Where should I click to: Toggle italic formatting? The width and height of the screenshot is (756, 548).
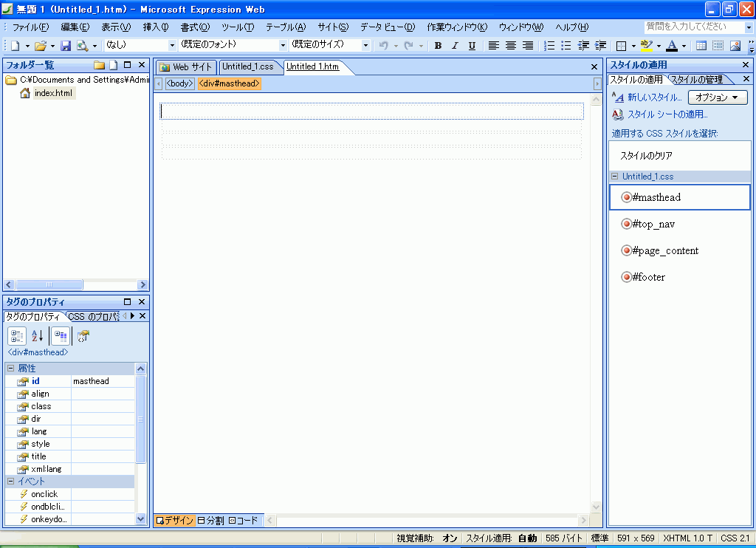click(x=455, y=45)
